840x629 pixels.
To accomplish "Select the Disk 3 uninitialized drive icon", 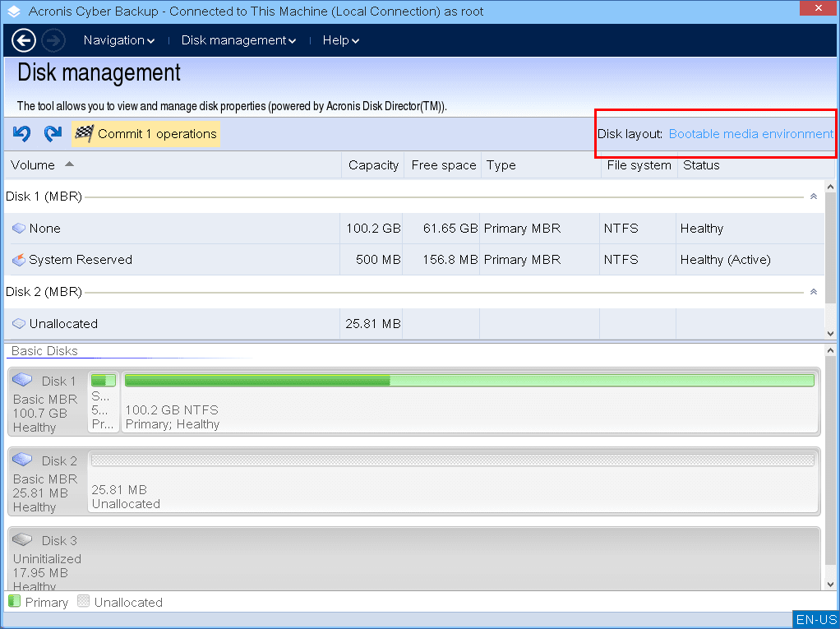I will [x=22, y=539].
